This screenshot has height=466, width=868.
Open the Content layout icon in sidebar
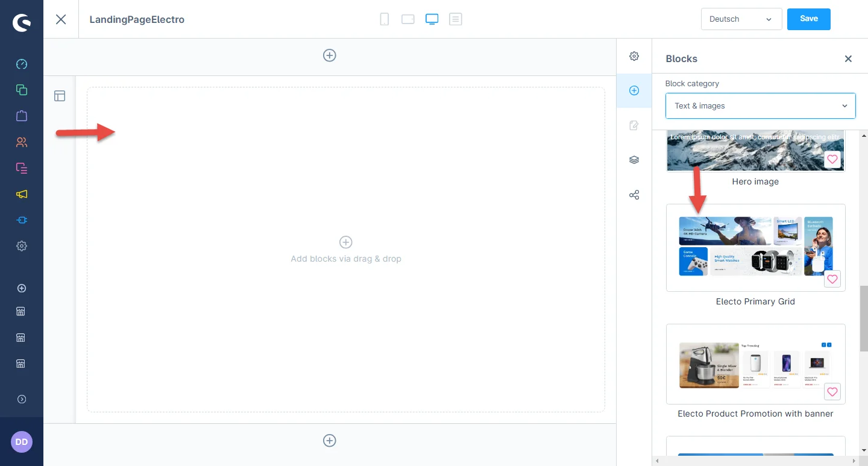point(22,168)
